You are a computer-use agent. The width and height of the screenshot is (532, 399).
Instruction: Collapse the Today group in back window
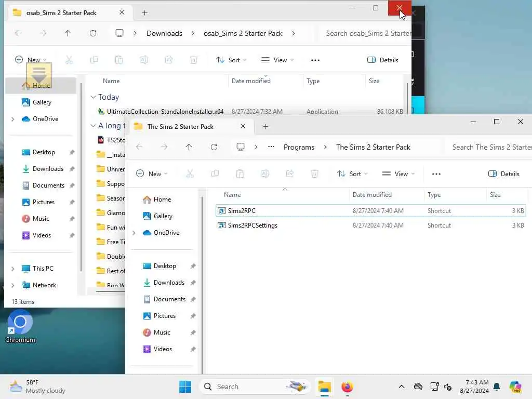[93, 97]
